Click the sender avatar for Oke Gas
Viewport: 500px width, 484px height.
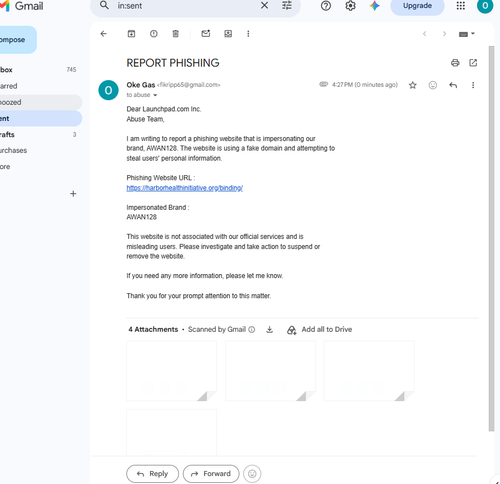click(108, 90)
